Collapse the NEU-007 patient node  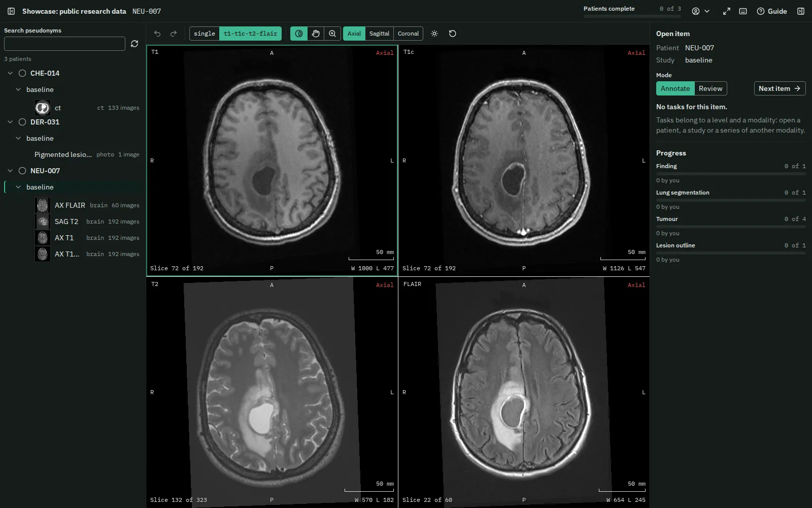(x=10, y=171)
